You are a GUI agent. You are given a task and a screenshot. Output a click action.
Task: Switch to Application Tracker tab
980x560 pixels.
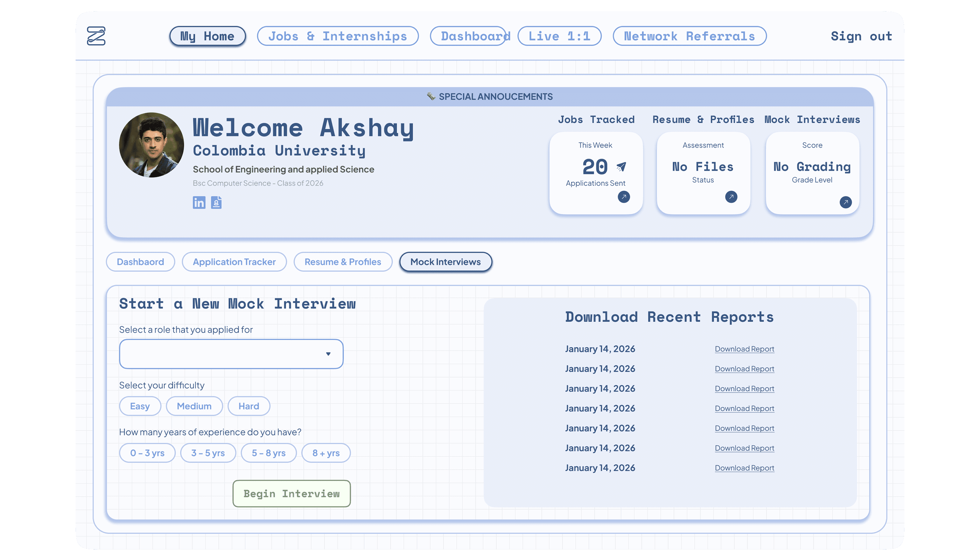(x=234, y=262)
